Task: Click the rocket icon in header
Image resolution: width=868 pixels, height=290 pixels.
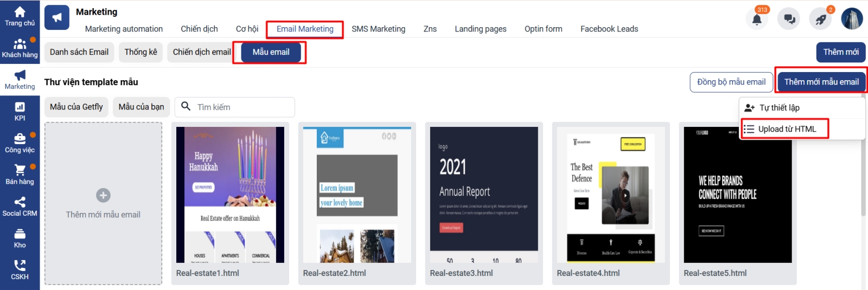Action: point(821,20)
